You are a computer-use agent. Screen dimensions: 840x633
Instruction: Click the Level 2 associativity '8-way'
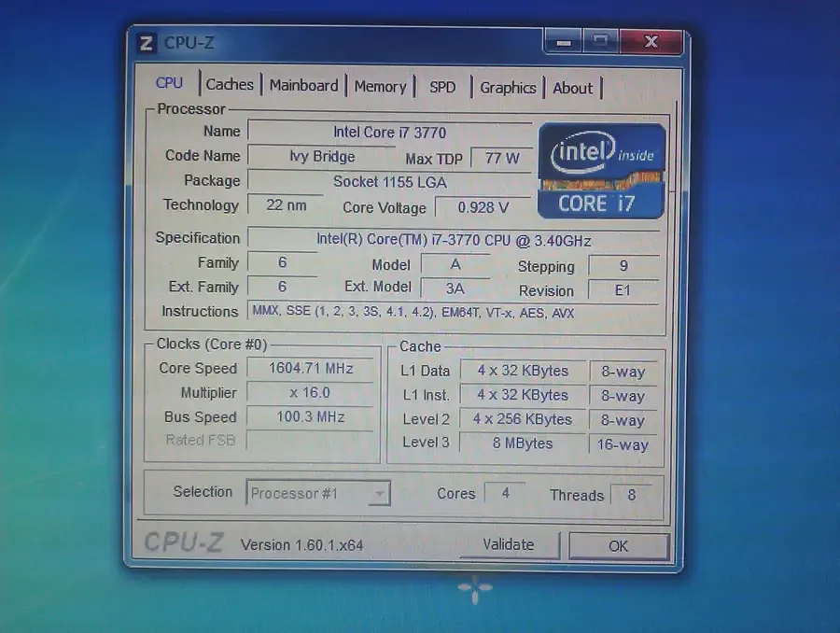pyautogui.click(x=623, y=420)
